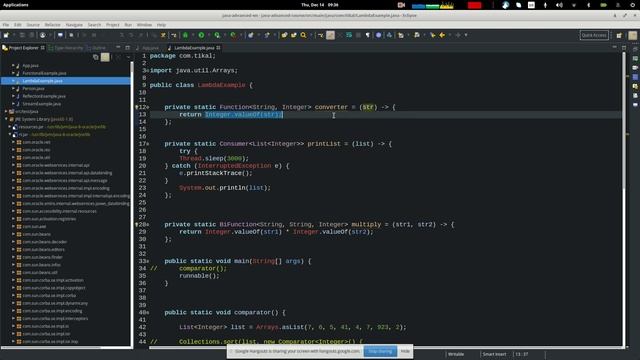Open the File menu
This screenshot has width=640, height=360.
(x=6, y=25)
